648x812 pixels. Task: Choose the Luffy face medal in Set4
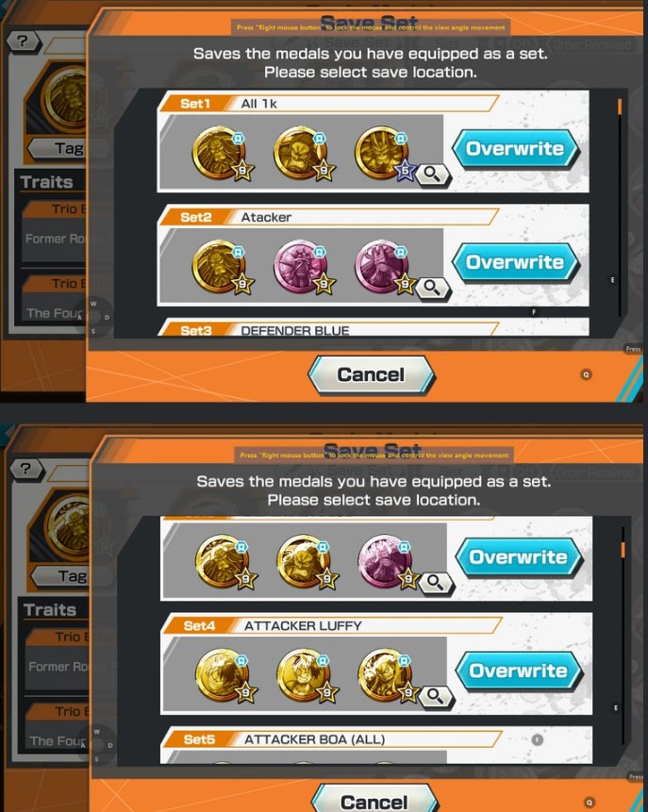(305, 675)
